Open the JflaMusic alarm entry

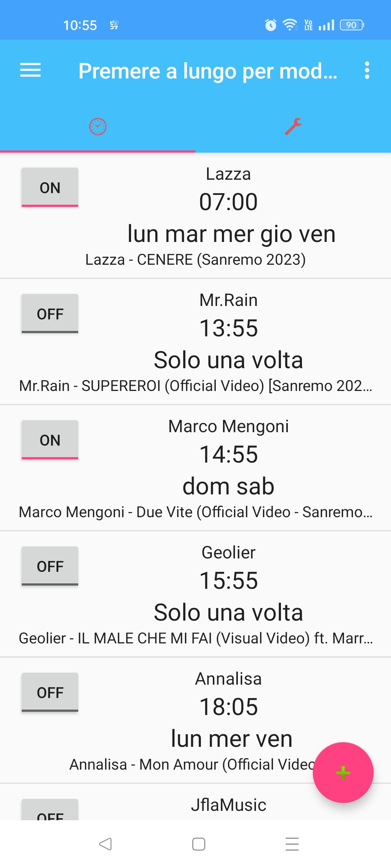(228, 805)
